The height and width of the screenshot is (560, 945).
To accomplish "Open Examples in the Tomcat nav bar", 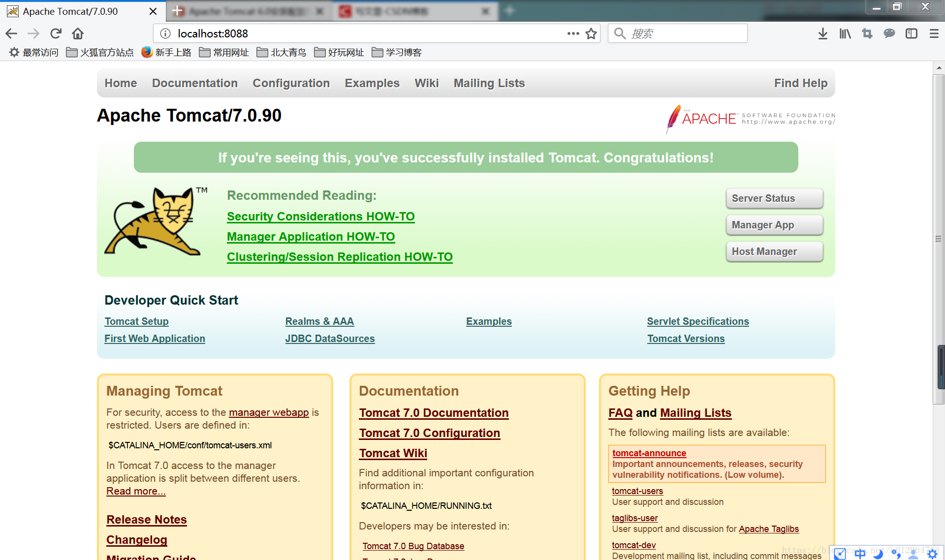I will point(372,83).
